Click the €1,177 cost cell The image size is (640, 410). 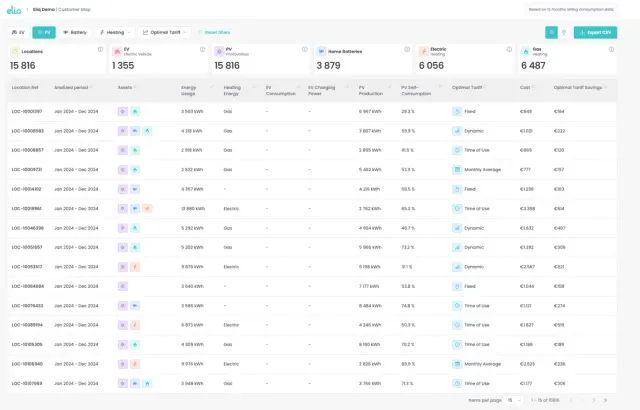[x=526, y=383]
